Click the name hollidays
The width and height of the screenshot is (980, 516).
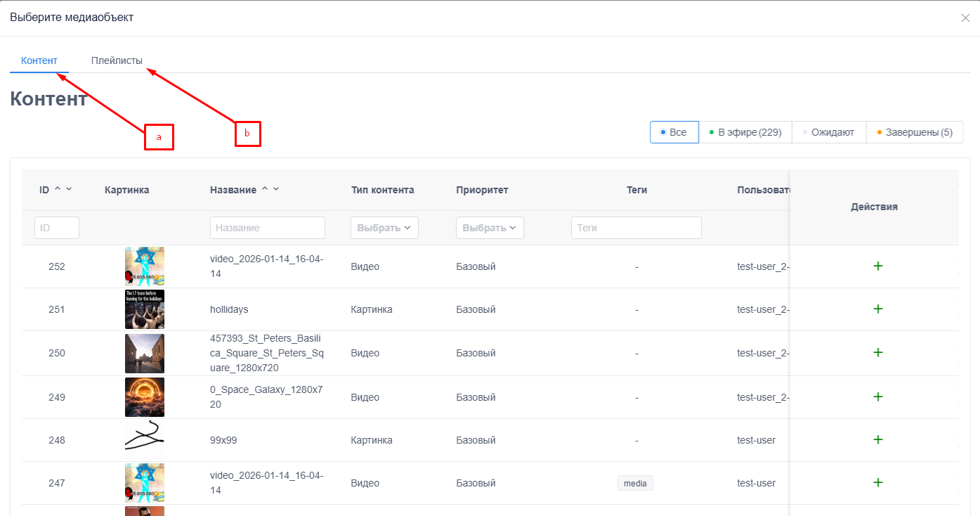229,309
